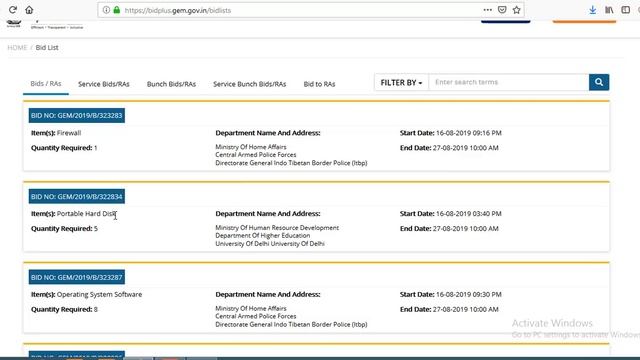Switch to Service Bids/RAs tab
640x360 pixels.
[x=104, y=84]
